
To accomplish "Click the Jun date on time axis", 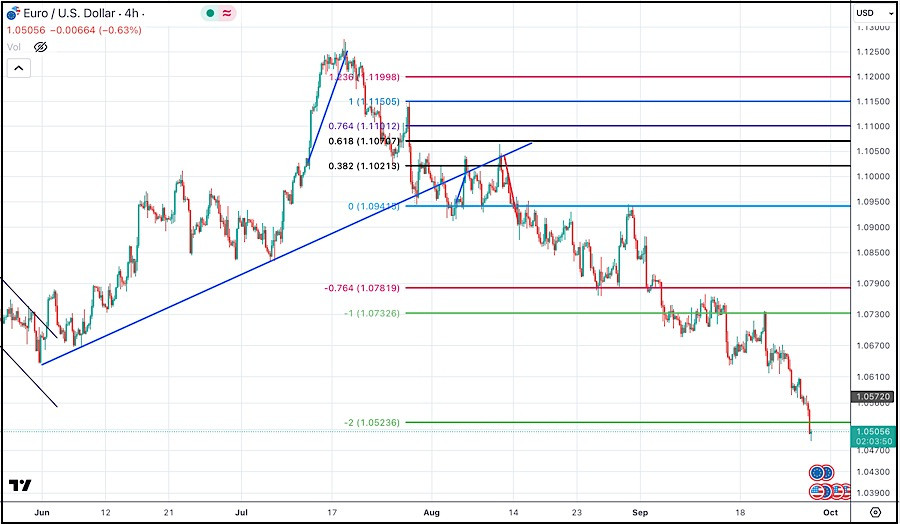I will tap(42, 512).
